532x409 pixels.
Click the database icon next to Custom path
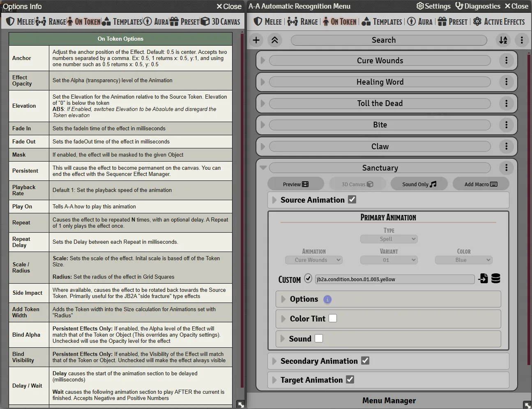[496, 279]
